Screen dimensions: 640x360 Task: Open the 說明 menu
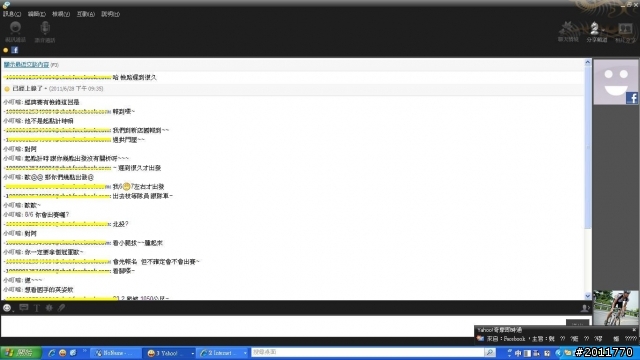pyautogui.click(x=110, y=14)
